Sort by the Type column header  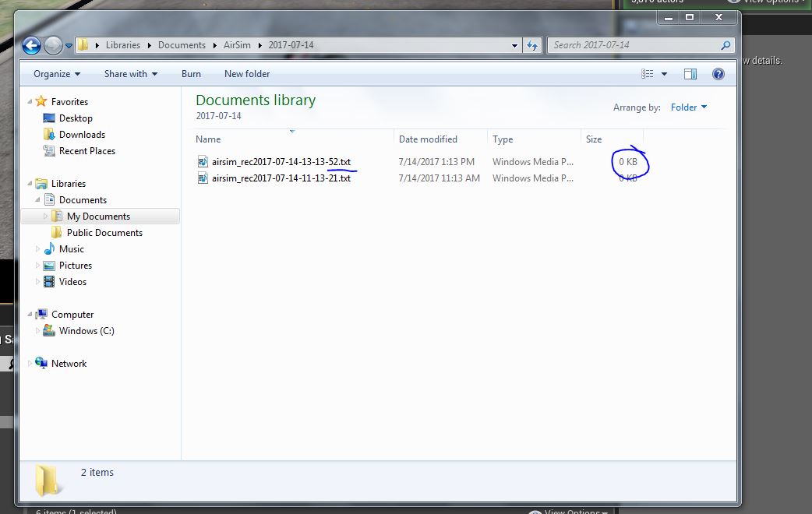(x=503, y=139)
